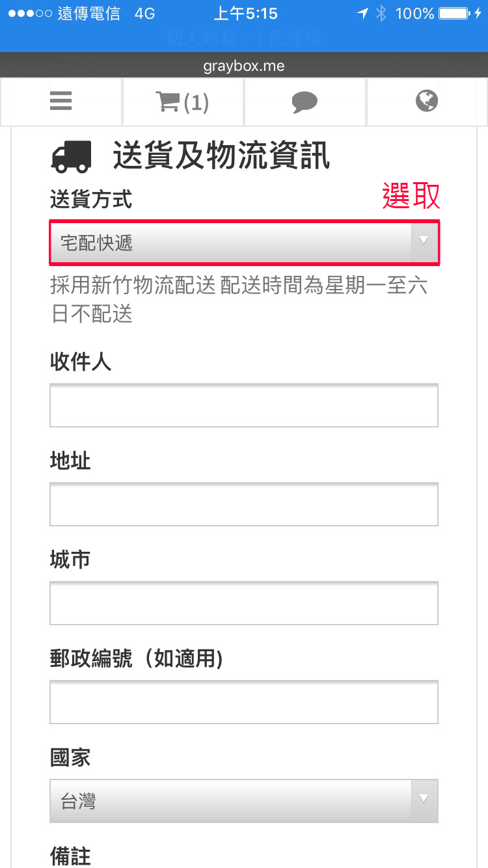Tap the 上午5:15 clock in status bar
The image size is (488, 868).
click(245, 14)
